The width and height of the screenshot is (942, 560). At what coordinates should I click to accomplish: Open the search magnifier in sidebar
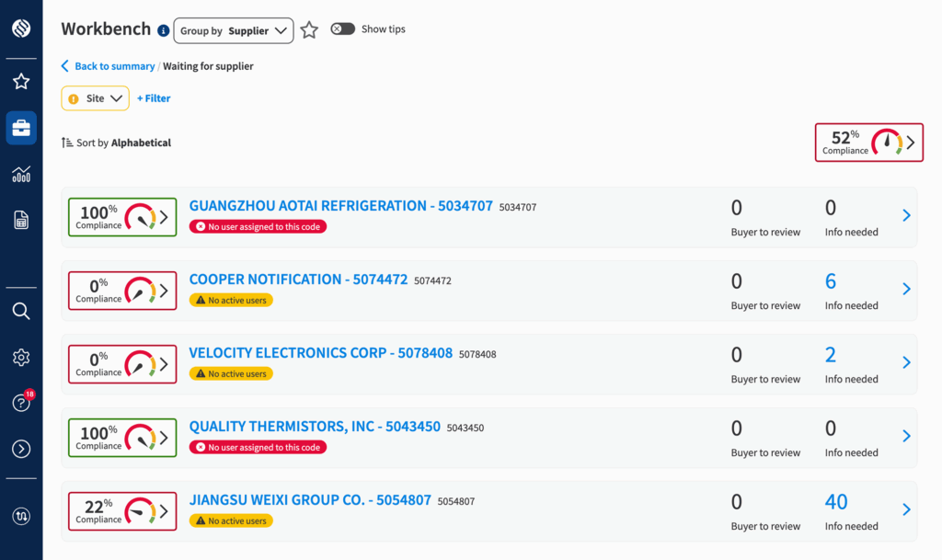click(21, 311)
